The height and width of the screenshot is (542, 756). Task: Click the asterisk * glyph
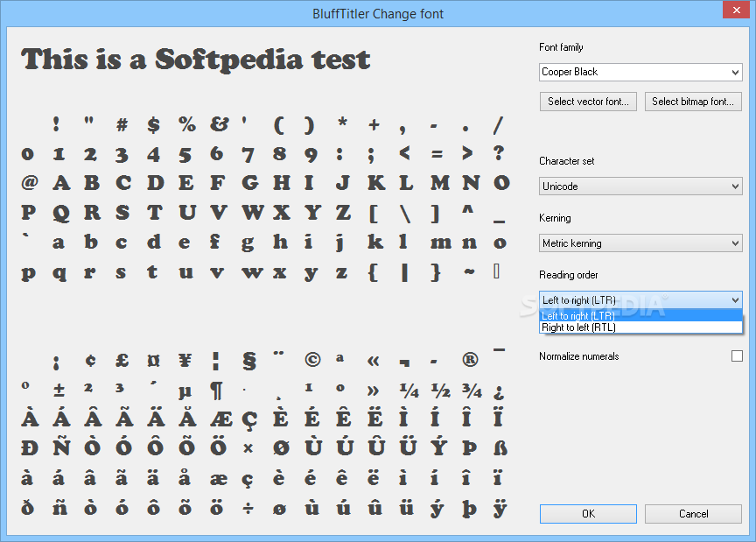point(342,121)
